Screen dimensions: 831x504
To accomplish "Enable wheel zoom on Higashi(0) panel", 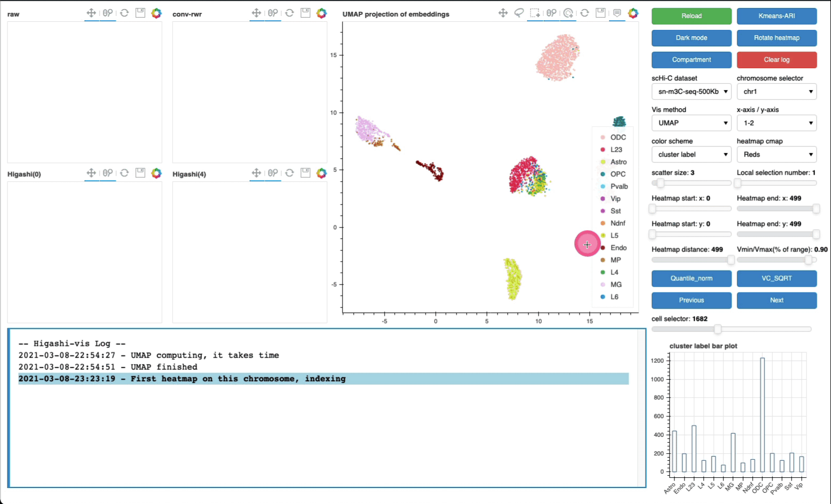I will pyautogui.click(x=108, y=173).
